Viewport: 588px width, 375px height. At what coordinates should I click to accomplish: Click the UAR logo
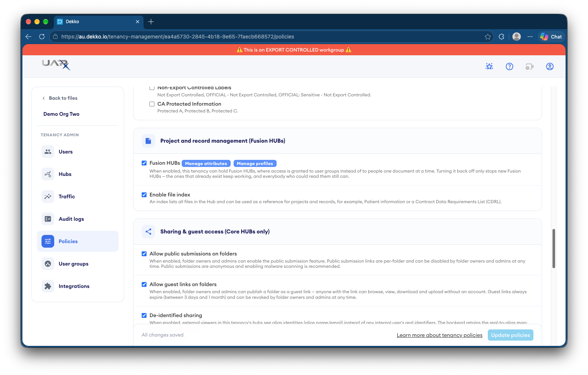pyautogui.click(x=56, y=65)
